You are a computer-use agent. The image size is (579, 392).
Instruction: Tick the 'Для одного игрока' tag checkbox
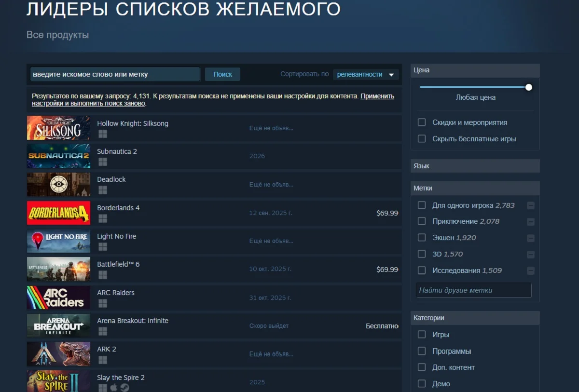pos(422,205)
